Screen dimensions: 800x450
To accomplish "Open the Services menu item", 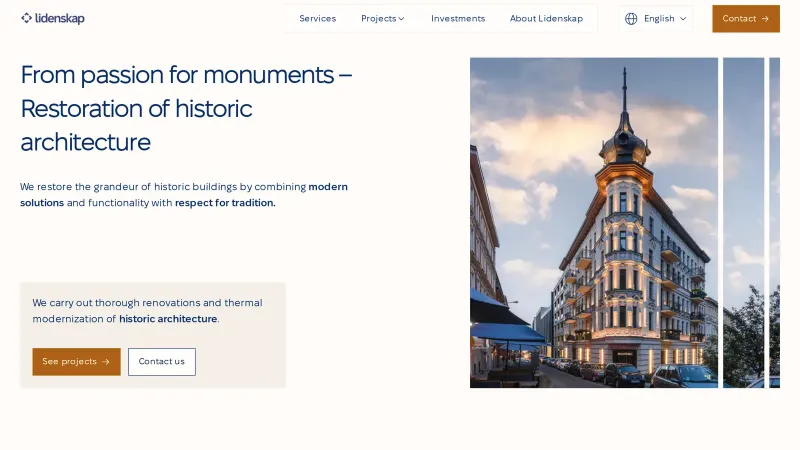I will [x=317, y=18].
